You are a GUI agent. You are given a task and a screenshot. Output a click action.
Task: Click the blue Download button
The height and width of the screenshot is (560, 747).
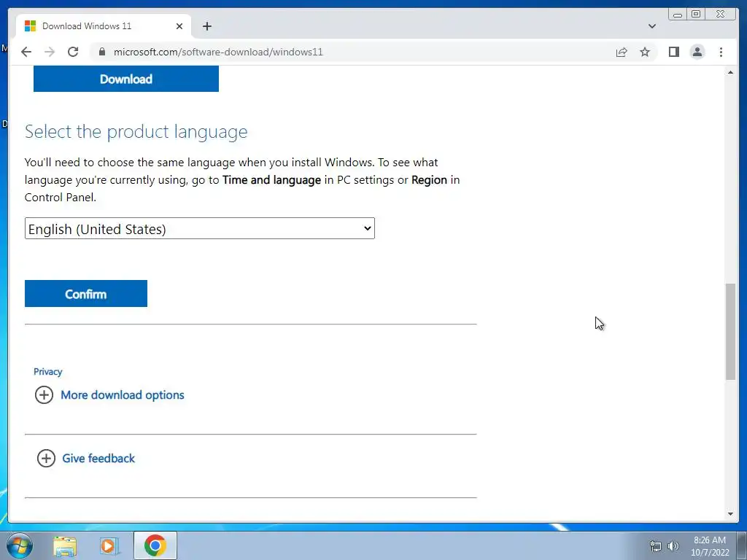[x=126, y=79]
